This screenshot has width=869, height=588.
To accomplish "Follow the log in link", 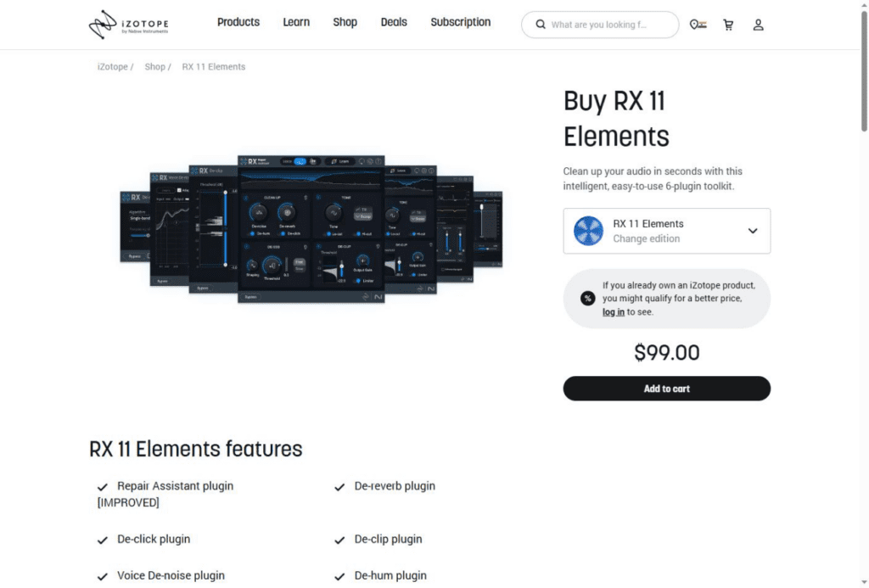I will click(x=614, y=312).
